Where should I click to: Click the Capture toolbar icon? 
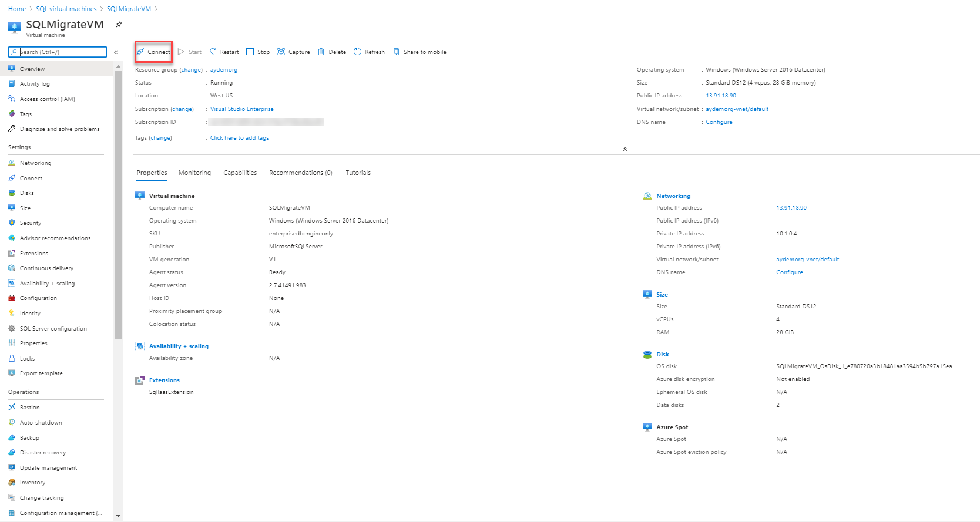point(293,52)
